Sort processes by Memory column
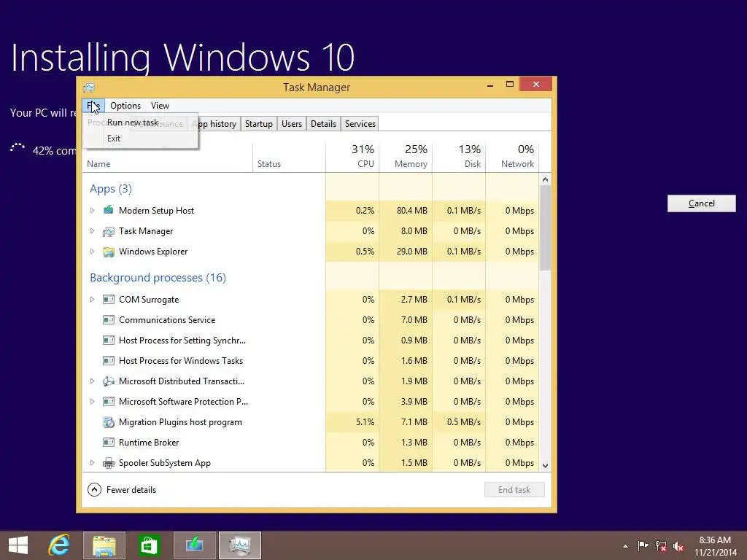This screenshot has width=747, height=560. (x=406, y=156)
